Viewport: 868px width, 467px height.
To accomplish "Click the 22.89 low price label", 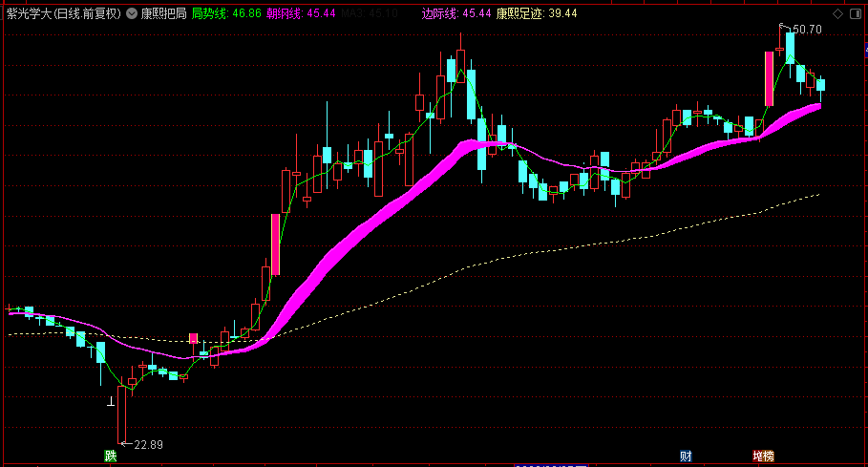I will click(x=148, y=445).
